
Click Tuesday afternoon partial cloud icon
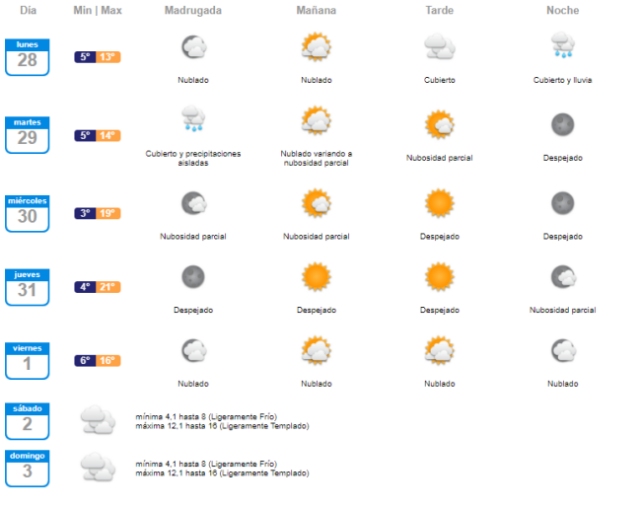click(439, 125)
